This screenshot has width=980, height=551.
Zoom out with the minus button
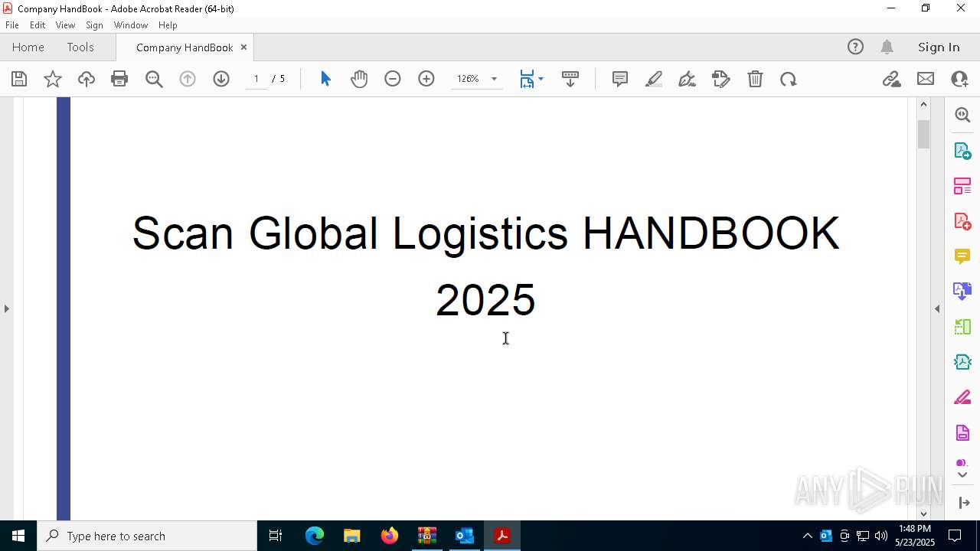(x=393, y=79)
